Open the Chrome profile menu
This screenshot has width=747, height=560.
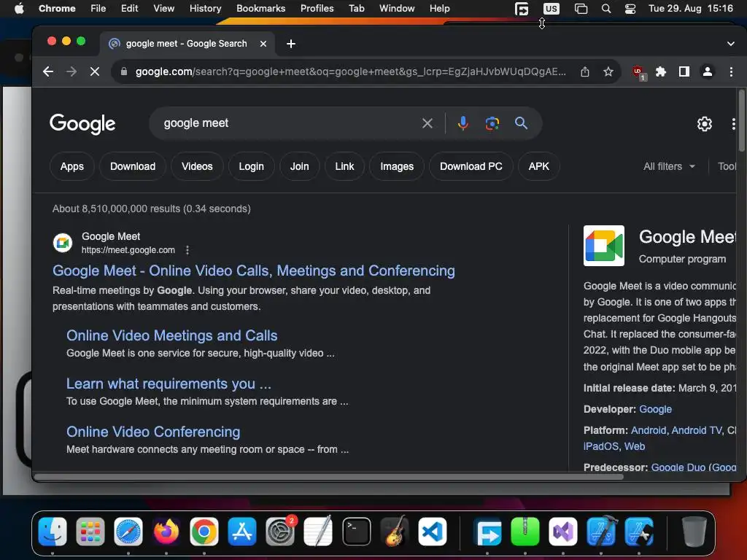tap(708, 72)
